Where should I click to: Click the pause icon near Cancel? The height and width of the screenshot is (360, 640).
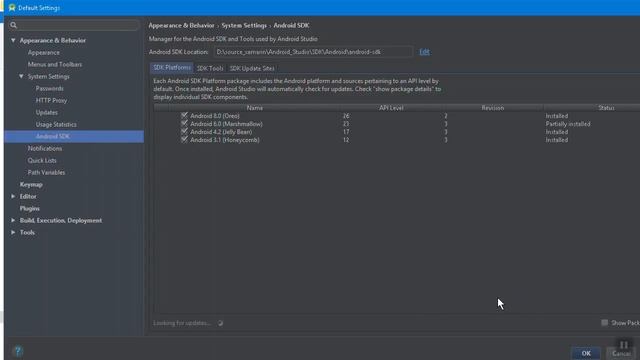(x=624, y=345)
